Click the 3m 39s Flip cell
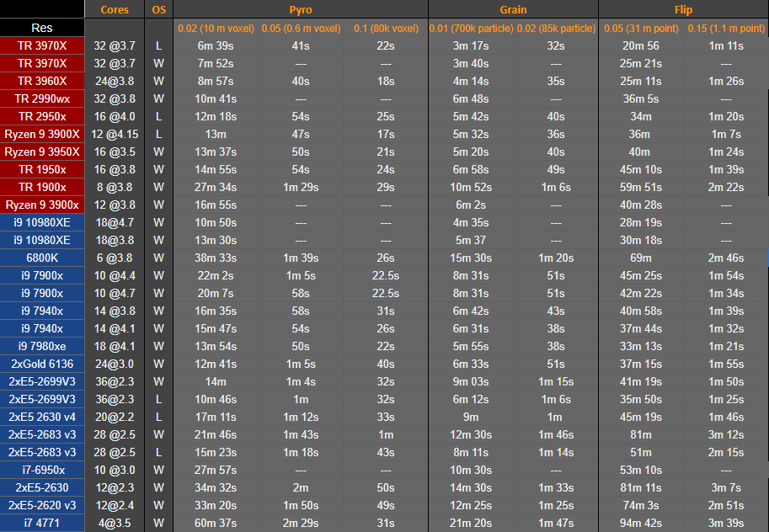This screenshot has width=769, height=532. pos(726,523)
